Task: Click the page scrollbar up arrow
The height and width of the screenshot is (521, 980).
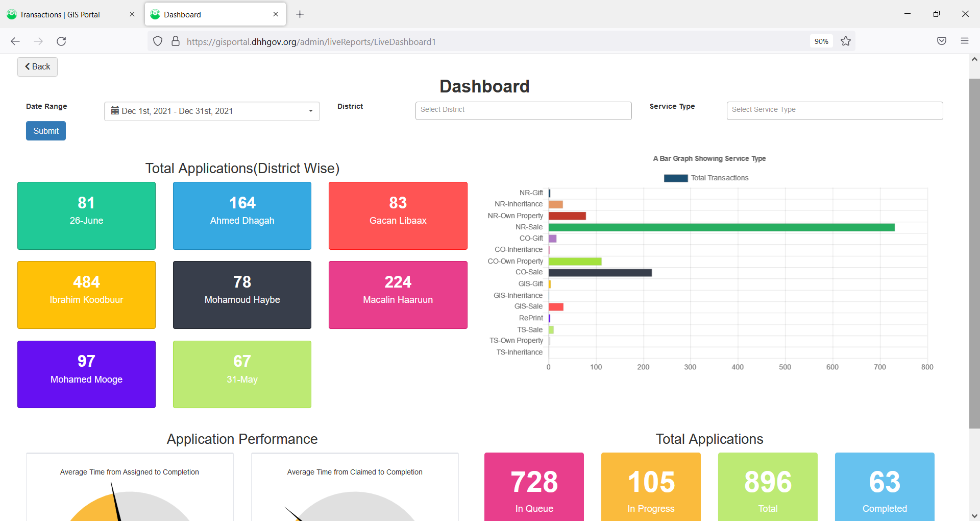Action: pos(974,59)
